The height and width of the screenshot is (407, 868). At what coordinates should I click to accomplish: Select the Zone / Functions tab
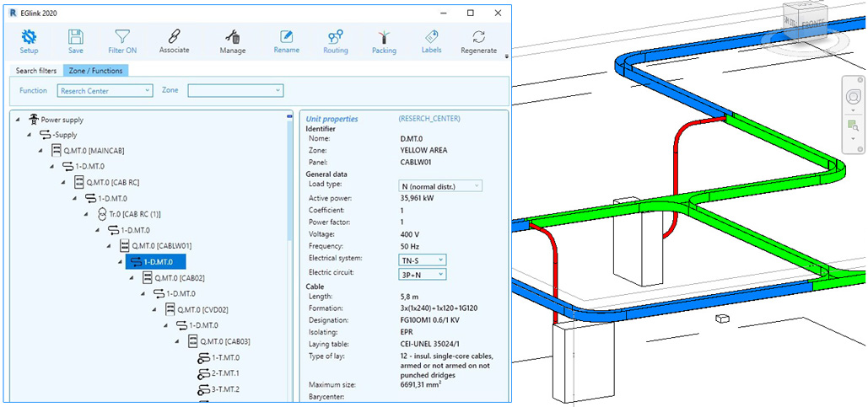click(x=95, y=71)
